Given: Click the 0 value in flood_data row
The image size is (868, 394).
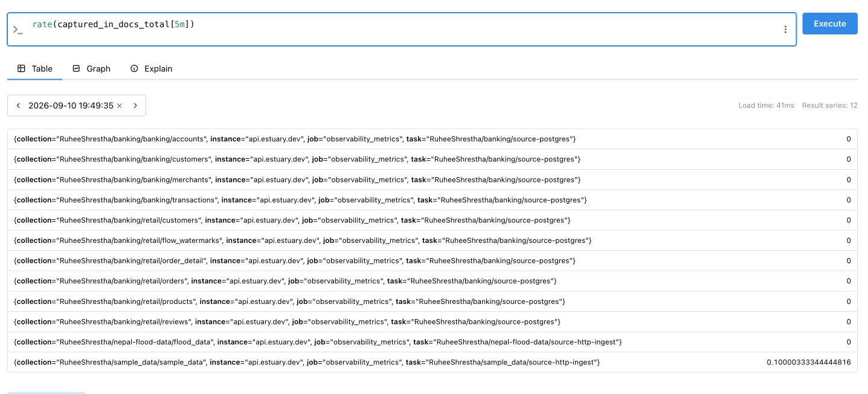Looking at the screenshot, I should pyautogui.click(x=849, y=342).
